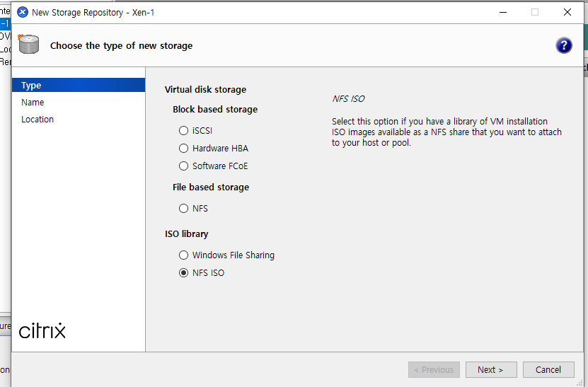Select the iSCSI storage option
Viewport: 588px width, 387px height.
point(184,131)
